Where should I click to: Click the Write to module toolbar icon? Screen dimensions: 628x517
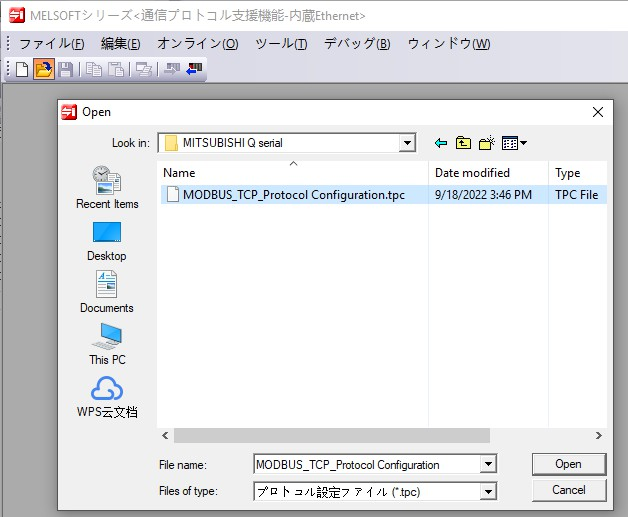[172, 69]
